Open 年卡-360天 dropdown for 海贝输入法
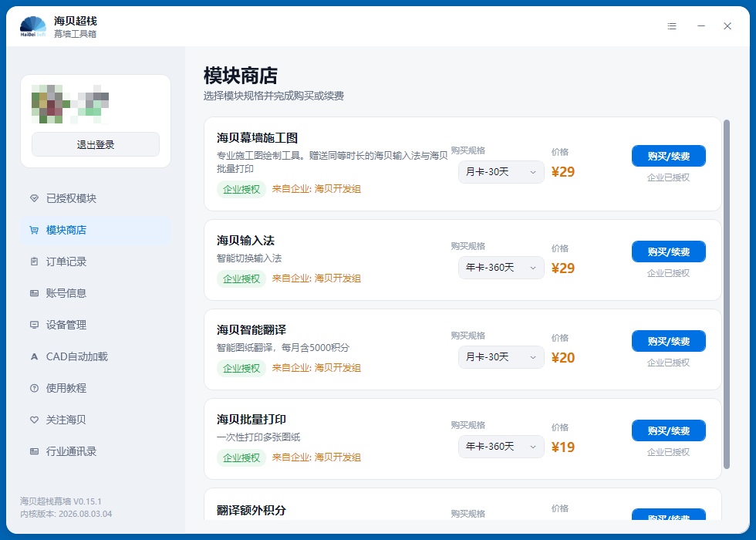Viewport: 756px width, 540px height. [x=501, y=268]
